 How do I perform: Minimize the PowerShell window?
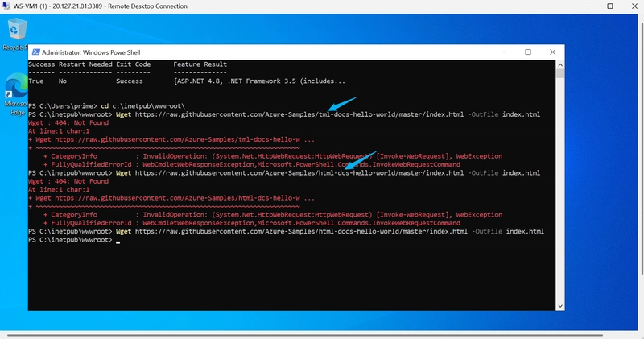tap(504, 52)
